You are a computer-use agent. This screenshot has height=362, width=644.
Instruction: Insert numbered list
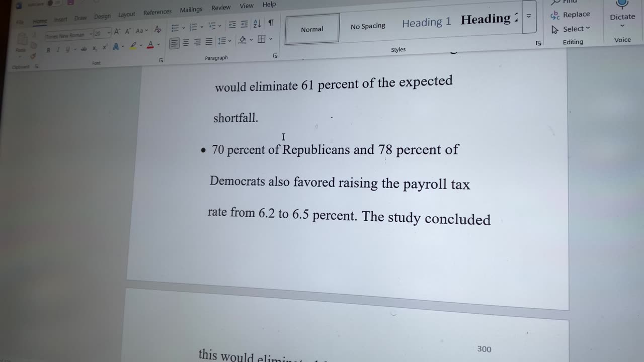193,27
